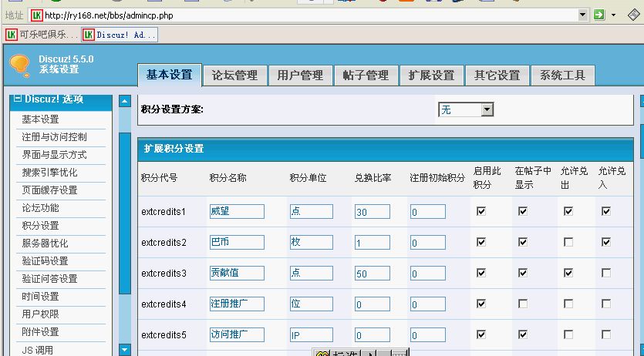
Task: Click the extcredits1 兑换比率 field 30
Action: (372, 212)
